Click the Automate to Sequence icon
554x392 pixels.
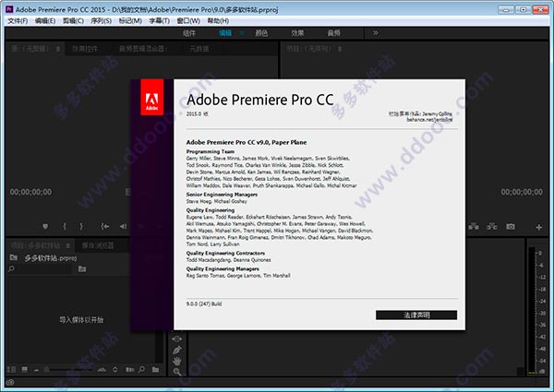(x=129, y=370)
